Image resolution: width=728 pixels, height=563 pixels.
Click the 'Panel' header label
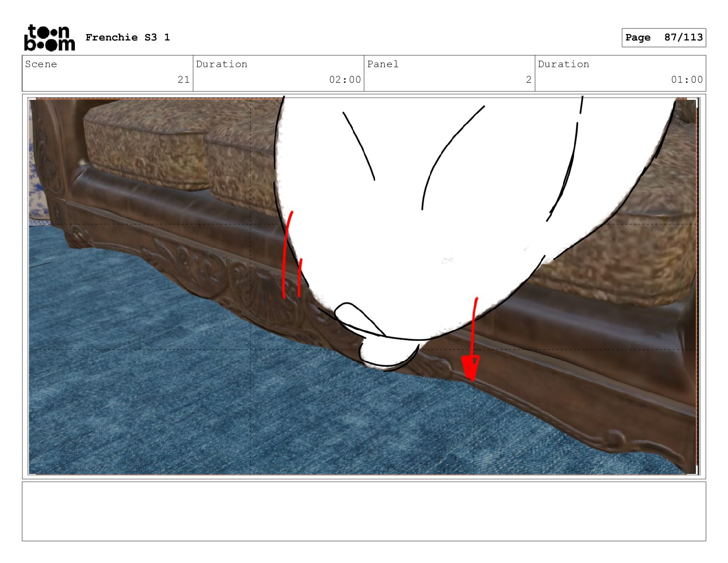click(x=383, y=64)
